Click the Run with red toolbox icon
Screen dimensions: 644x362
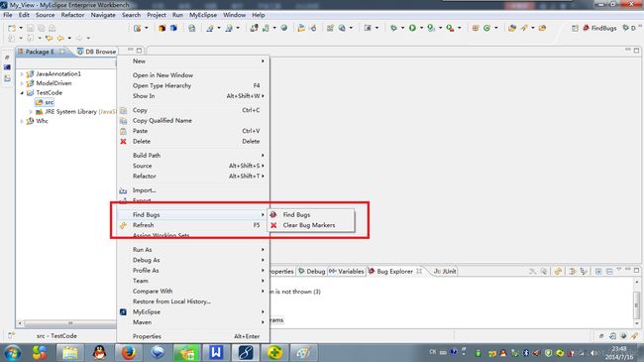450,28
